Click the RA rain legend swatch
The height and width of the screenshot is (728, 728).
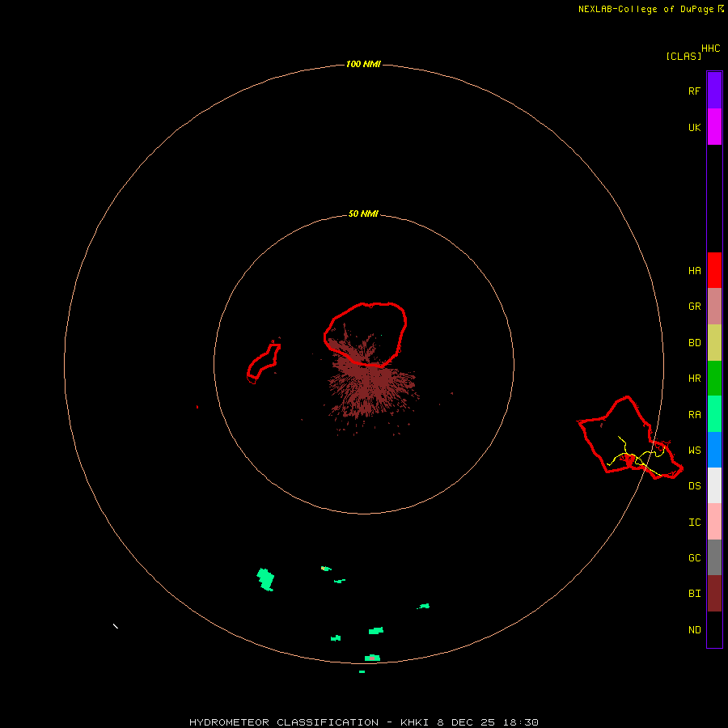pos(714,414)
